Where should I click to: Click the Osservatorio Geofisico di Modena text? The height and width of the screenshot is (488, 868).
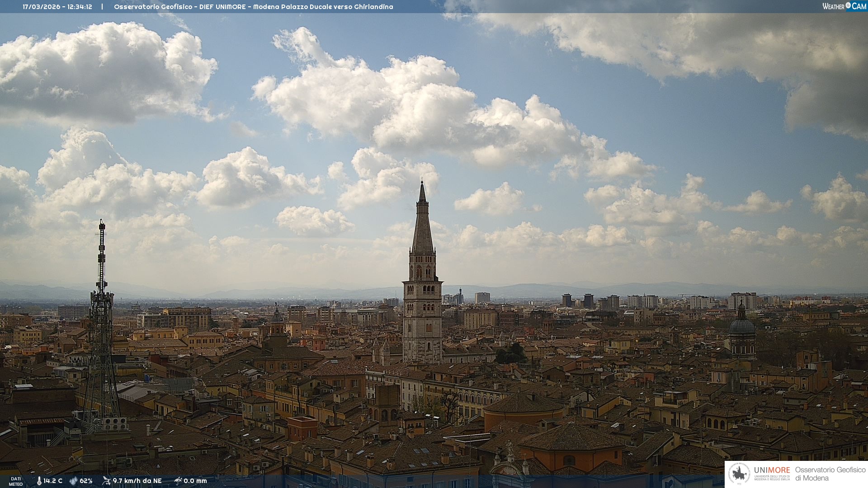pos(830,474)
